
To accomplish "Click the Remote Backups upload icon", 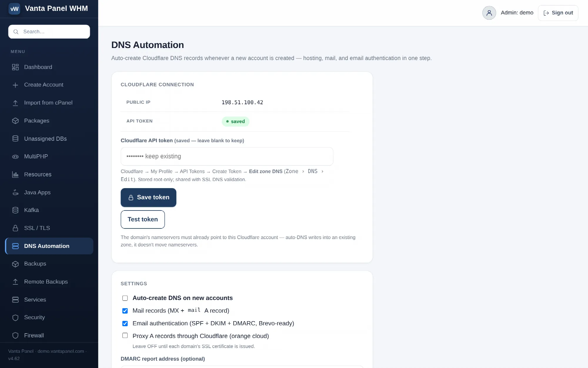I will click(x=15, y=282).
